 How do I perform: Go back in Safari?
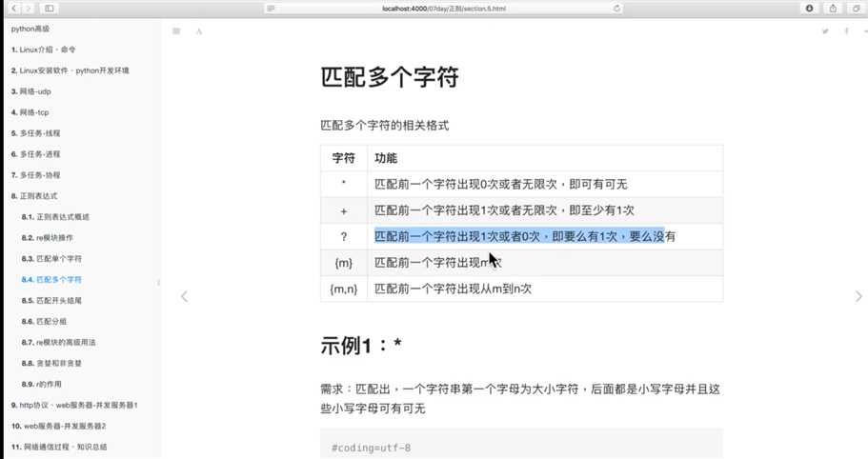(x=14, y=9)
